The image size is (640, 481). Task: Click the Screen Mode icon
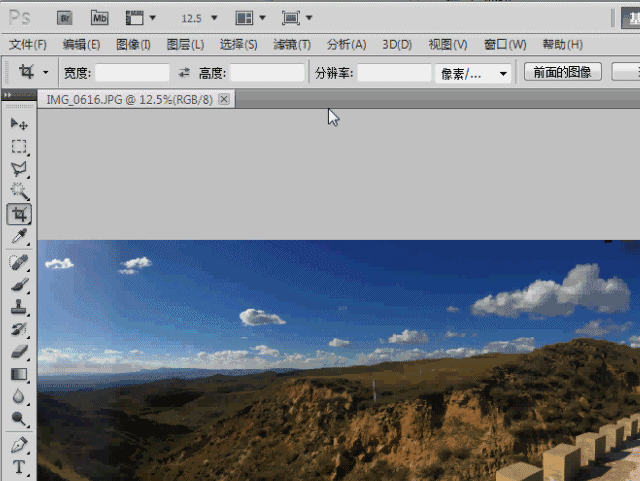click(291, 18)
